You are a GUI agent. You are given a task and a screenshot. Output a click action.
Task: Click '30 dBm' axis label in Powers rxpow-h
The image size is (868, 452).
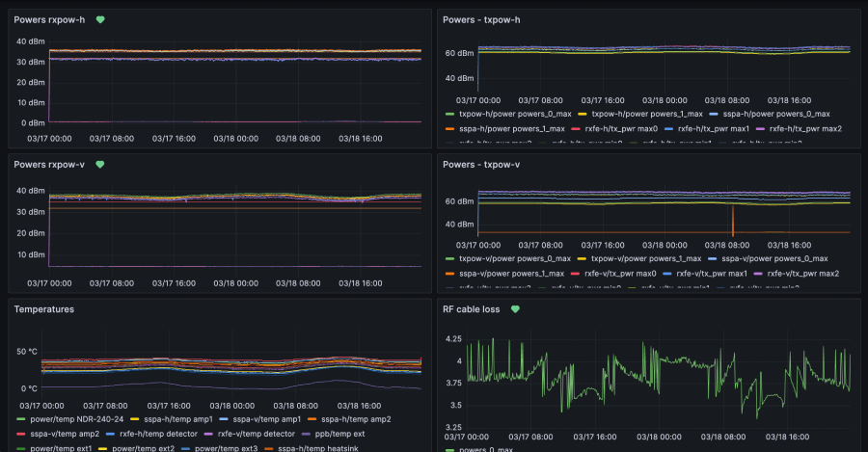pyautogui.click(x=31, y=62)
